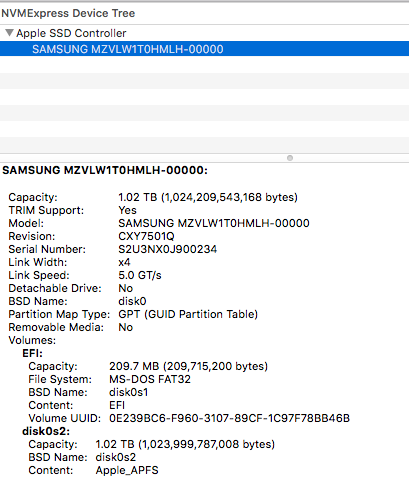Click the File System: label
Viewport: 409px width, 499px height.
[60, 379]
